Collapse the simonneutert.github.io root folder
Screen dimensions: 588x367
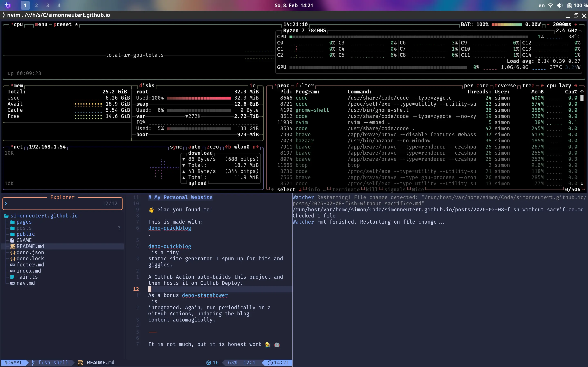click(44, 216)
